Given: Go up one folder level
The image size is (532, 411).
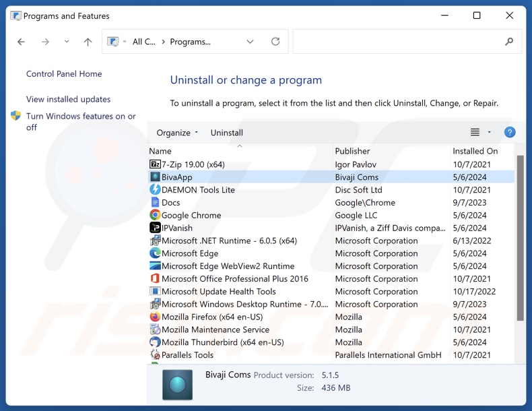Looking at the screenshot, I should click(x=88, y=42).
